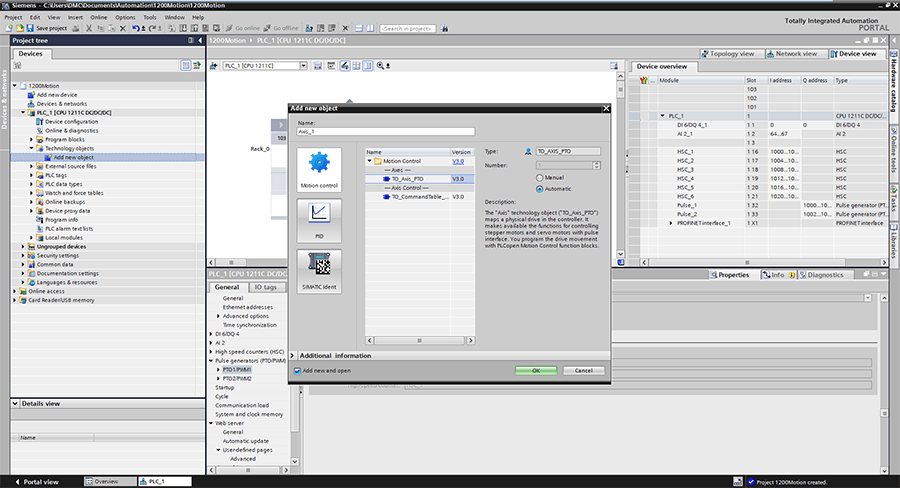Click the Go online toolbar button
The width and height of the screenshot is (900, 488).
pyautogui.click(x=243, y=28)
